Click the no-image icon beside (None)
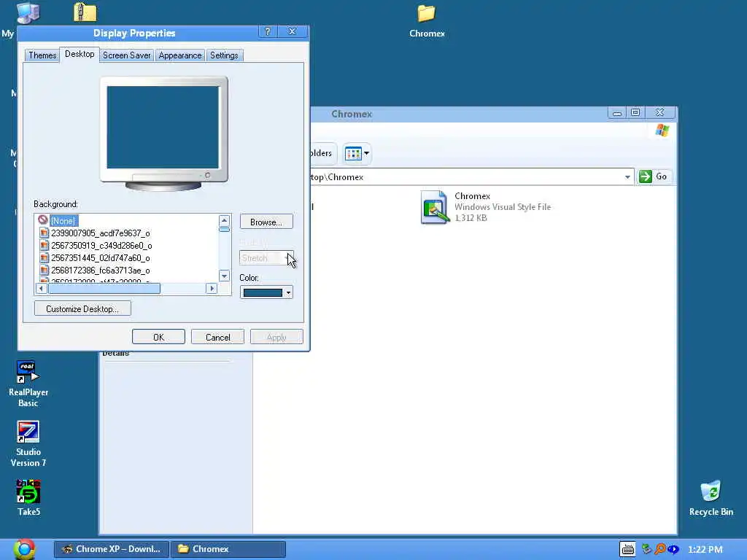 point(43,220)
